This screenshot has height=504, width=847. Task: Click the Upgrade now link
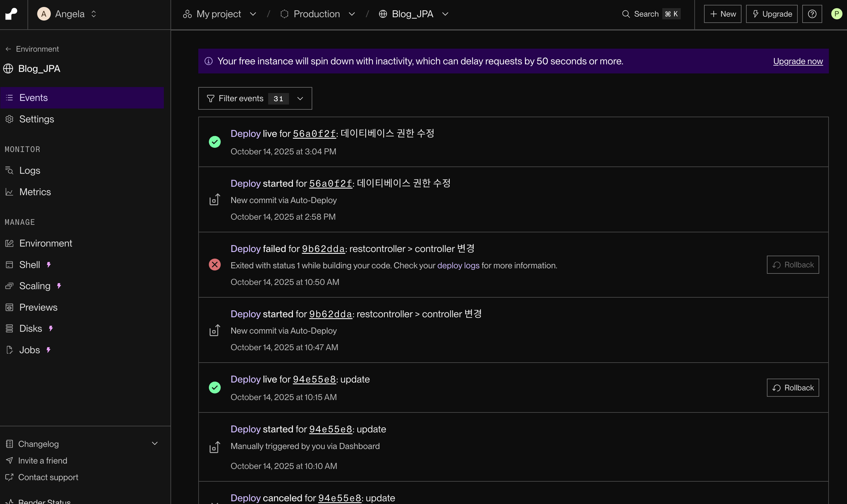(x=797, y=61)
